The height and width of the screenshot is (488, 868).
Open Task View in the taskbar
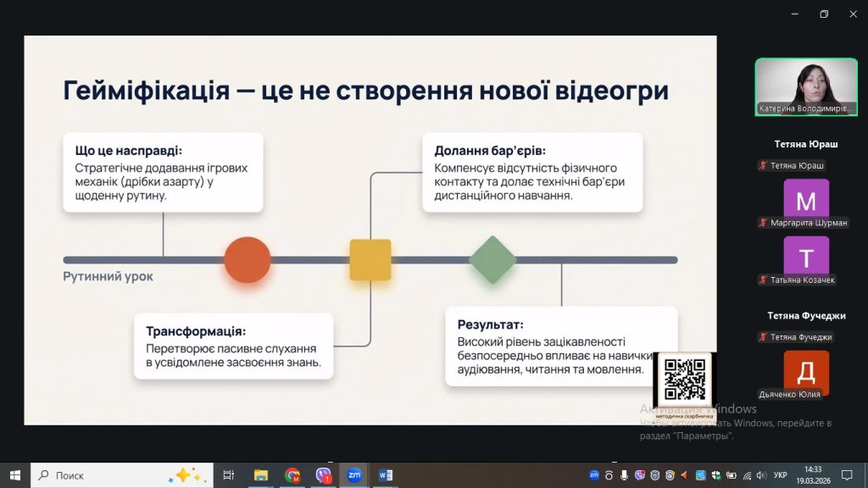click(x=228, y=475)
